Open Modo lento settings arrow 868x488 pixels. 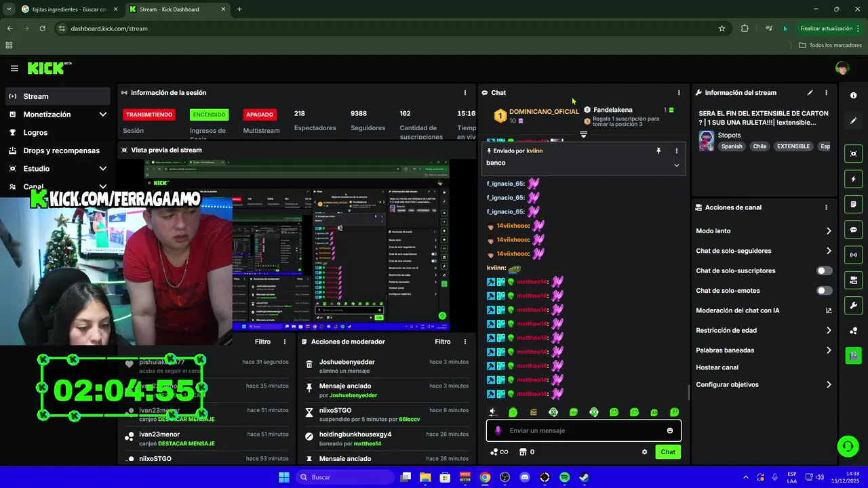point(829,231)
